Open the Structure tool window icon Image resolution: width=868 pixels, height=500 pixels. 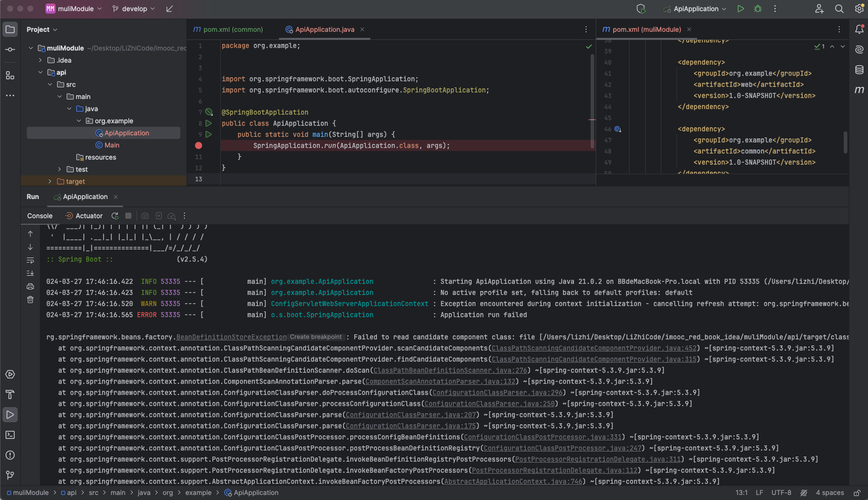click(10, 75)
